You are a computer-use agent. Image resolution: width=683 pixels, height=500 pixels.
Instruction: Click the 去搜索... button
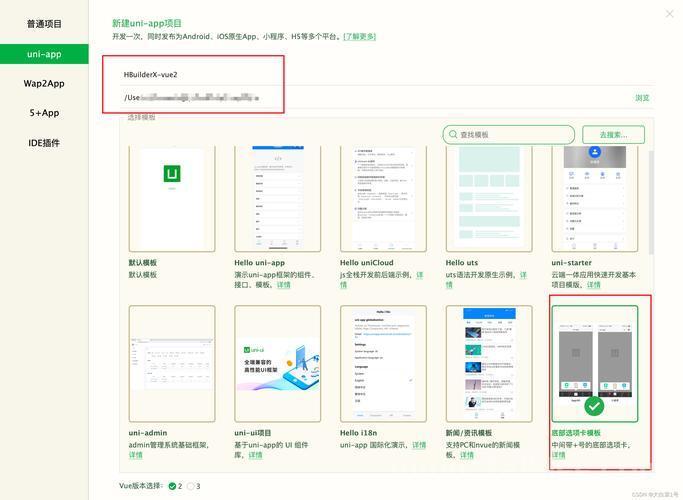pyautogui.click(x=613, y=135)
